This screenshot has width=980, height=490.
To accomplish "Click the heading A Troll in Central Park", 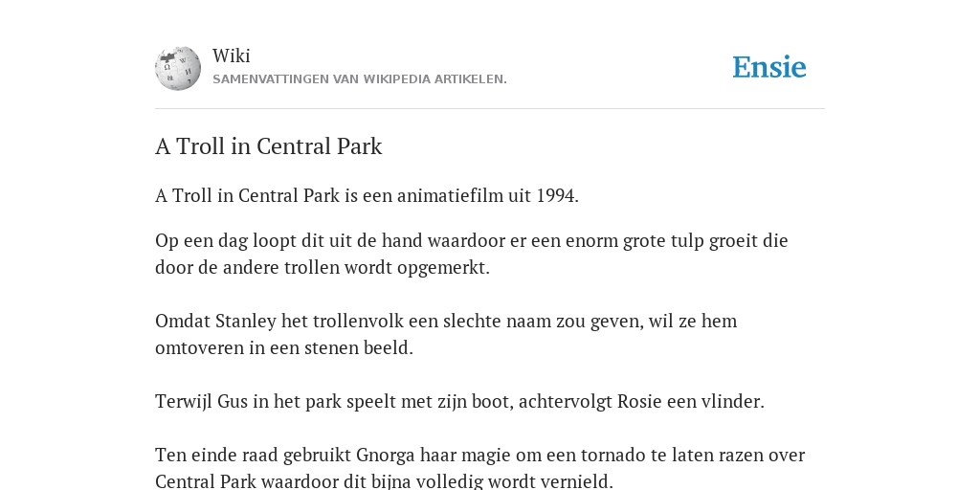I will 268,146.
